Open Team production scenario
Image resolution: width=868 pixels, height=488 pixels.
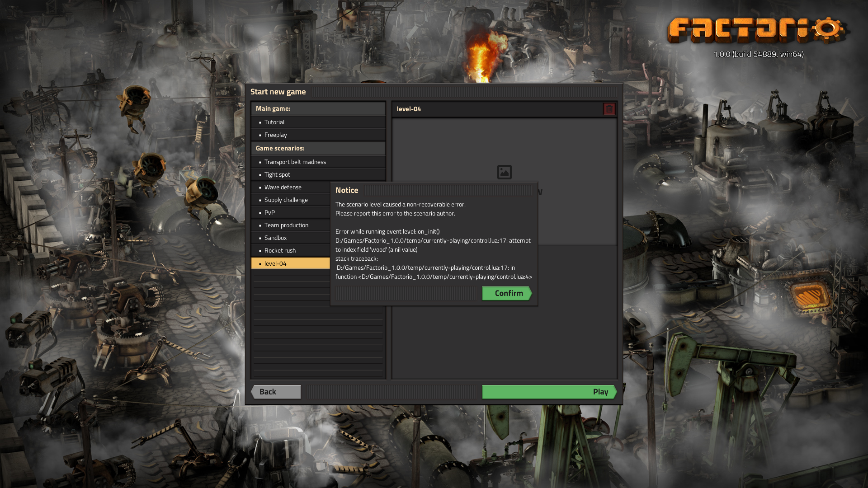(291, 225)
